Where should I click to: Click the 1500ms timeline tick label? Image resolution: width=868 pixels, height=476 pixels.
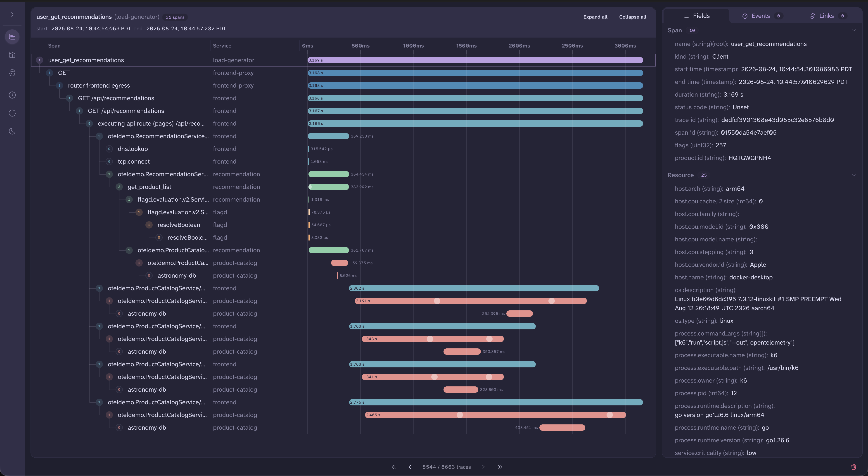click(x=466, y=46)
